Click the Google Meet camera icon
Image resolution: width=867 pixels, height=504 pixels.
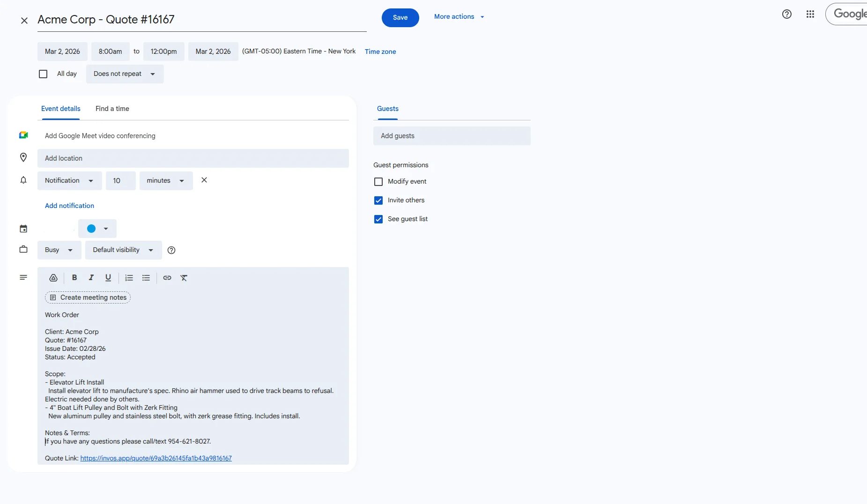pyautogui.click(x=23, y=135)
